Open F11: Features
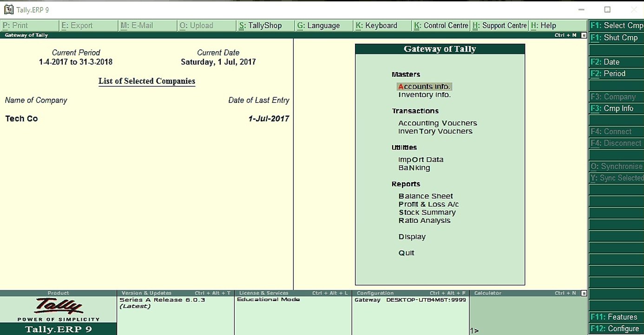Viewport: 644px width, 335px height. pos(617,317)
